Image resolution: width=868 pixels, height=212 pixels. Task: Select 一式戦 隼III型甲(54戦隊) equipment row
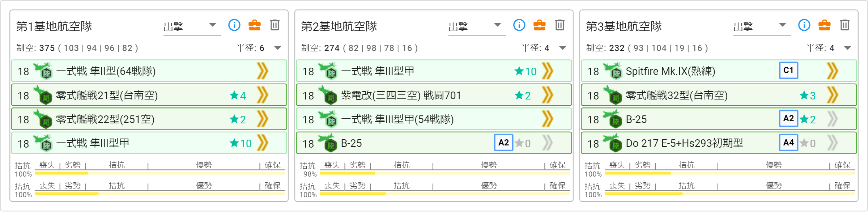pyautogui.click(x=434, y=119)
